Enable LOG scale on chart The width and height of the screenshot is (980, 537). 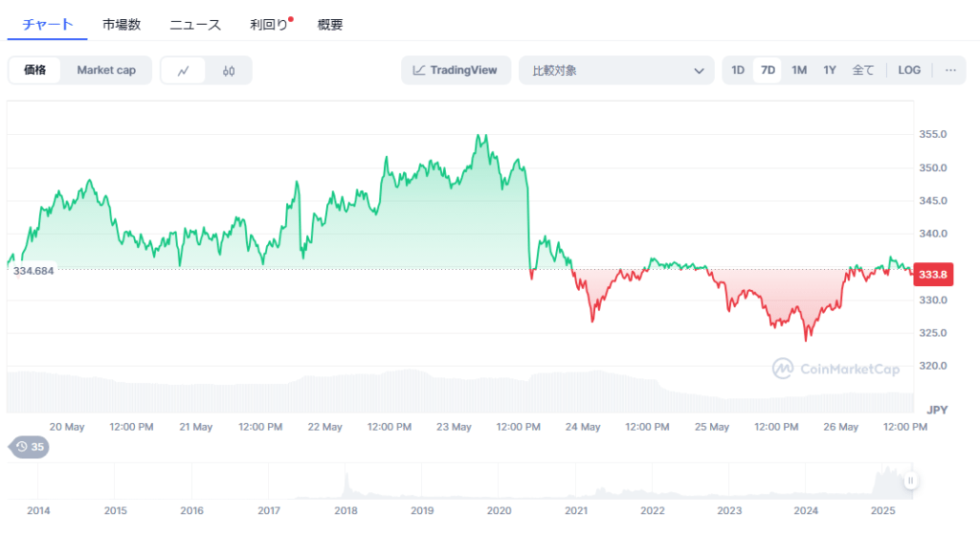pos(909,70)
